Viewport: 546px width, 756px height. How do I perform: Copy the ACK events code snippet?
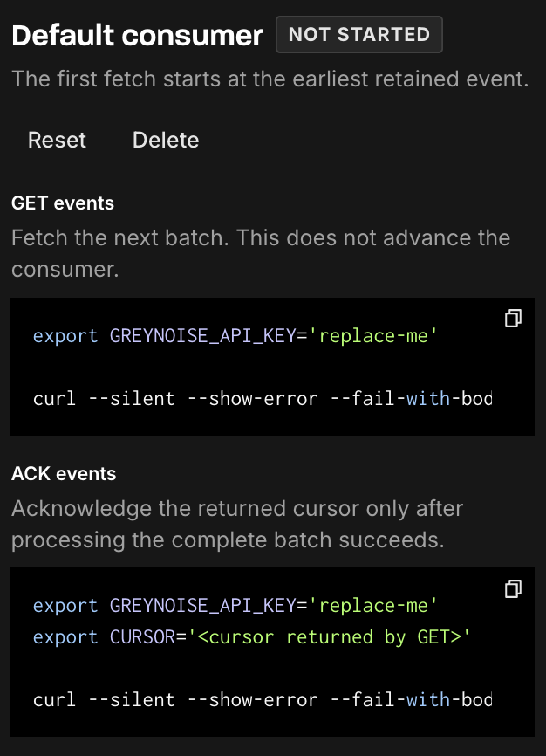point(513,588)
